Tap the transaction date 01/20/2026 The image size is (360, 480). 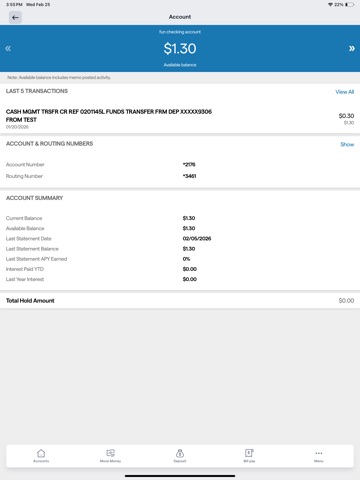pos(17,127)
